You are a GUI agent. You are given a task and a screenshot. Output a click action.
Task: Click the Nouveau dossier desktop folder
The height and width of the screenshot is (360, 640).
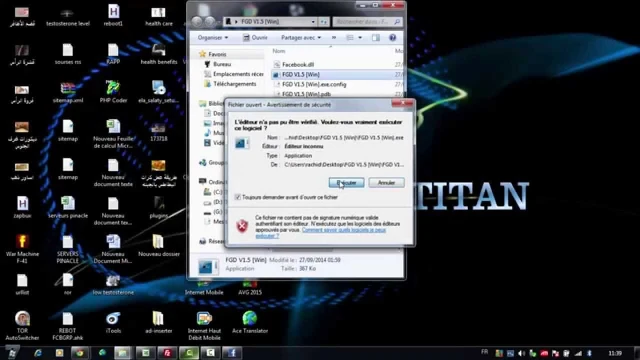pyautogui.click(x=159, y=246)
